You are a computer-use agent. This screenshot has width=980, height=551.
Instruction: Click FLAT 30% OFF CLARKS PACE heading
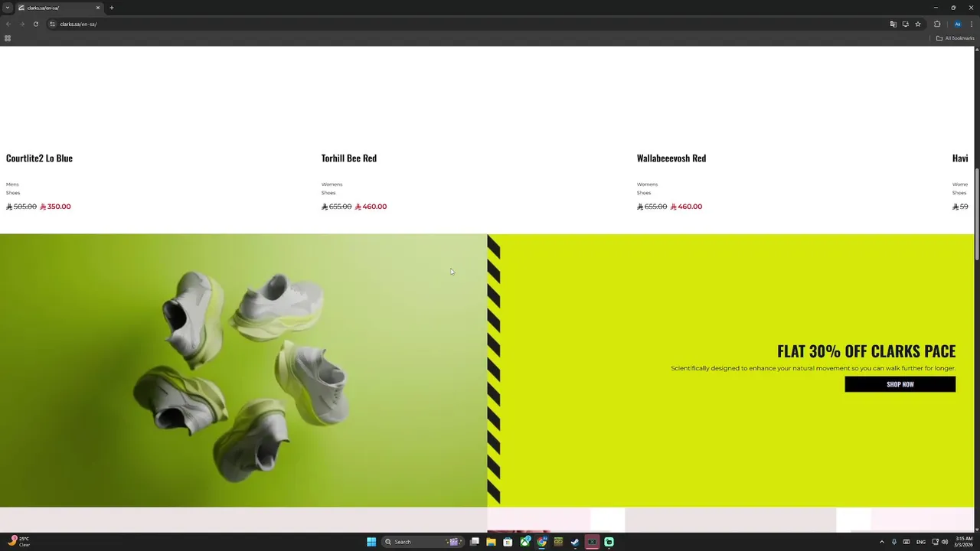tap(866, 351)
